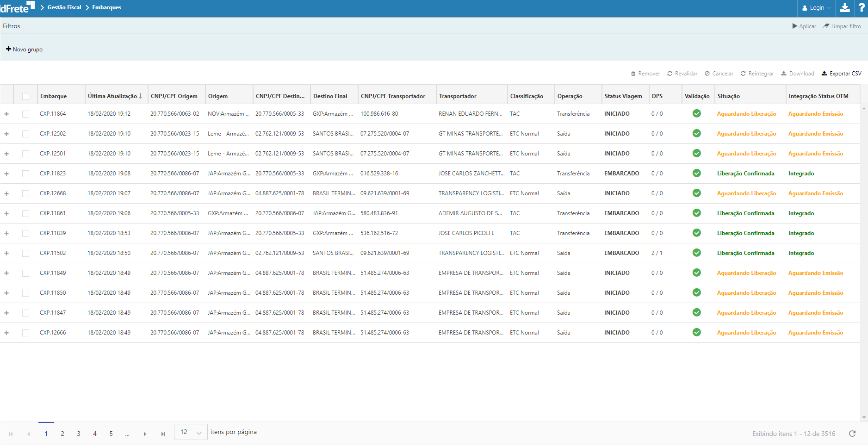Click the vertical scrollbar down arrow

[864, 417]
